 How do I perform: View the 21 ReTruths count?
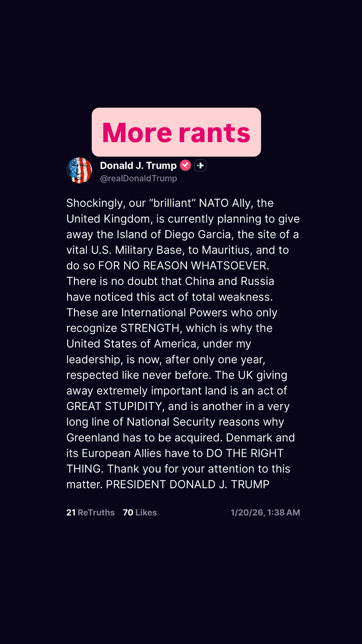point(90,512)
